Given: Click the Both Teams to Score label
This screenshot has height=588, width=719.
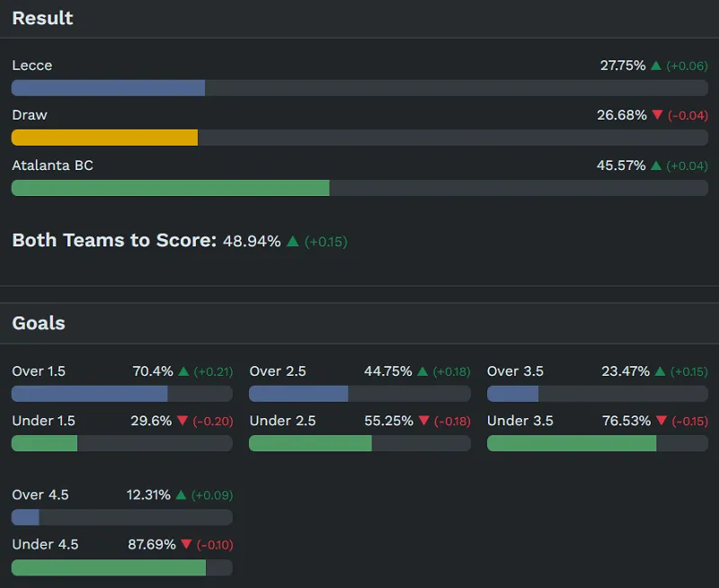Looking at the screenshot, I should (x=114, y=240).
